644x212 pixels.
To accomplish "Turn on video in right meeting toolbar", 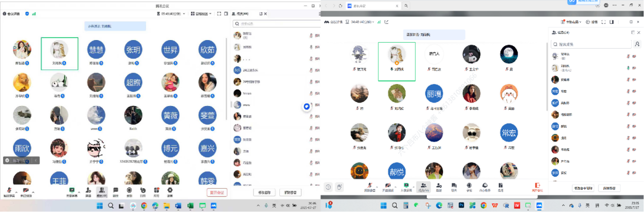I will (388, 187).
